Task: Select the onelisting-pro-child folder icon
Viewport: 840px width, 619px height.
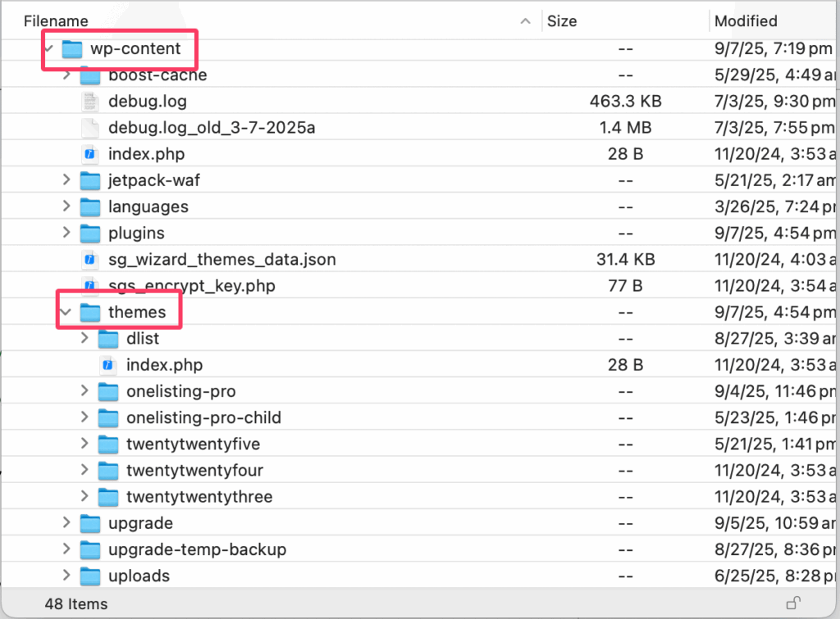Action: (x=108, y=418)
